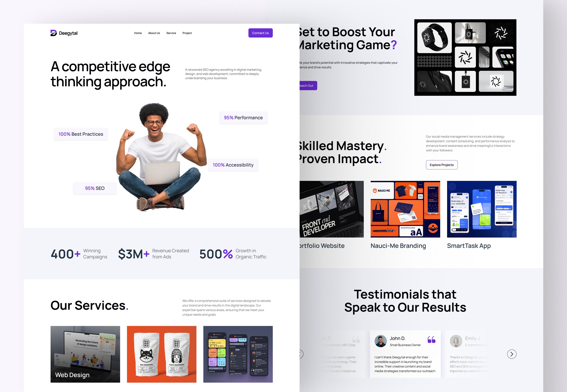Image resolution: width=567 pixels, height=392 pixels.
Task: Click the Contact Us button
Action: click(x=260, y=33)
